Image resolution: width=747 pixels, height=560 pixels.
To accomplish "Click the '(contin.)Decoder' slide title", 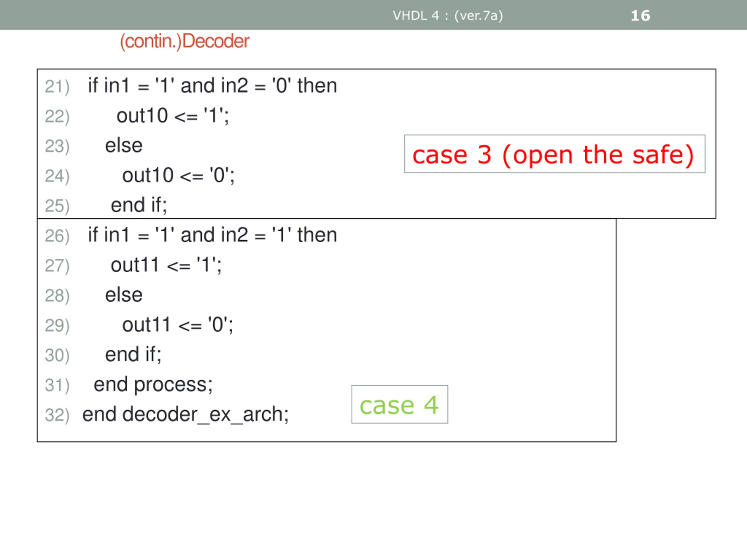I will tap(184, 41).
